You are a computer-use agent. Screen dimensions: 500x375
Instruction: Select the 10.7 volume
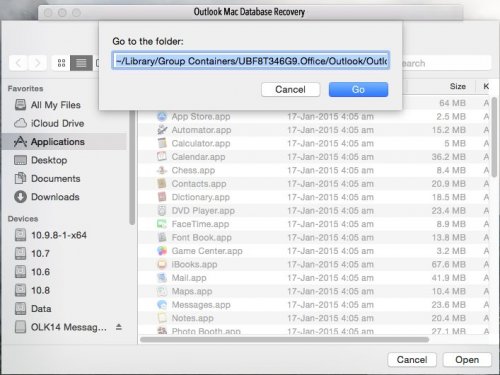pyautogui.click(x=32, y=253)
